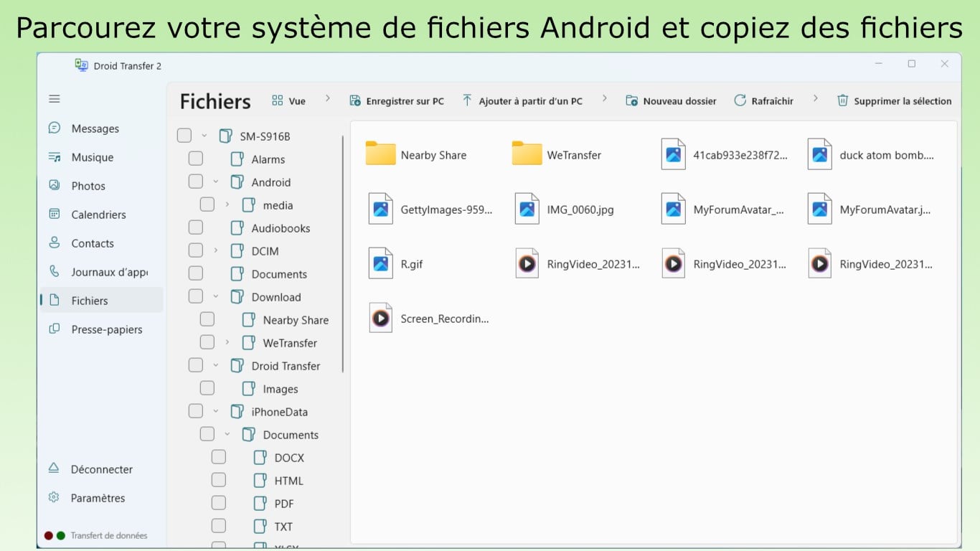Screen dimensions: 980x551
Task: Expand more options chevron after Vue
Action: point(328,98)
